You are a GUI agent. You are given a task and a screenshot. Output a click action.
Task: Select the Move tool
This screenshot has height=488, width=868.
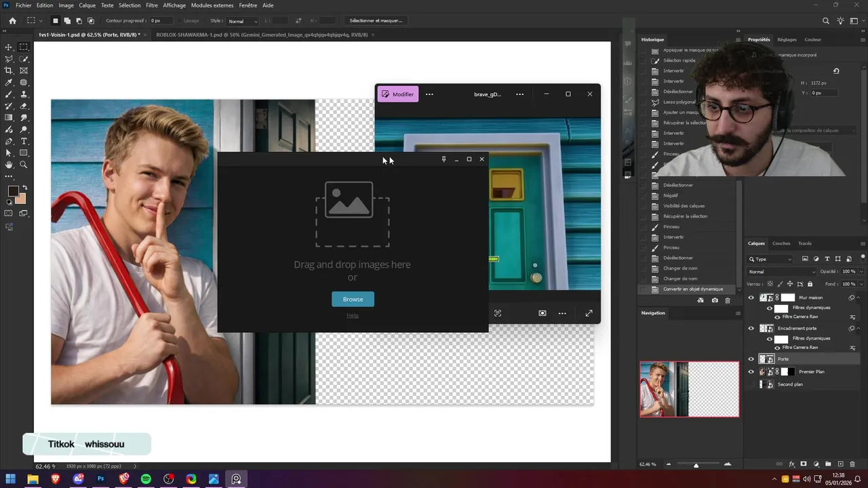click(9, 47)
